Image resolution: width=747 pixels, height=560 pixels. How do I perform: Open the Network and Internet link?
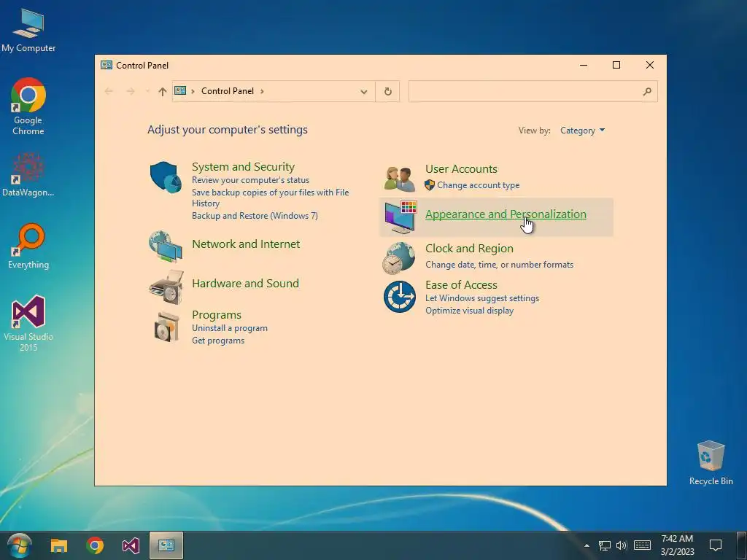point(246,244)
